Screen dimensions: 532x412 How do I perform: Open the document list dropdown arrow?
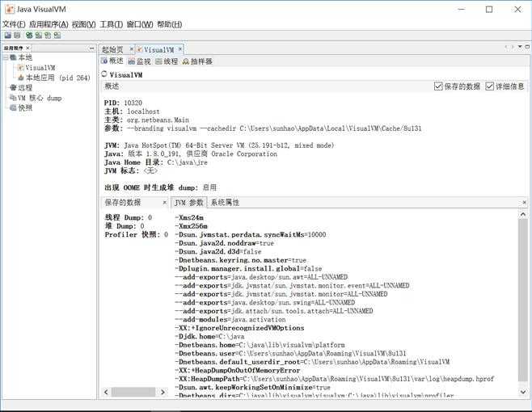point(520,47)
